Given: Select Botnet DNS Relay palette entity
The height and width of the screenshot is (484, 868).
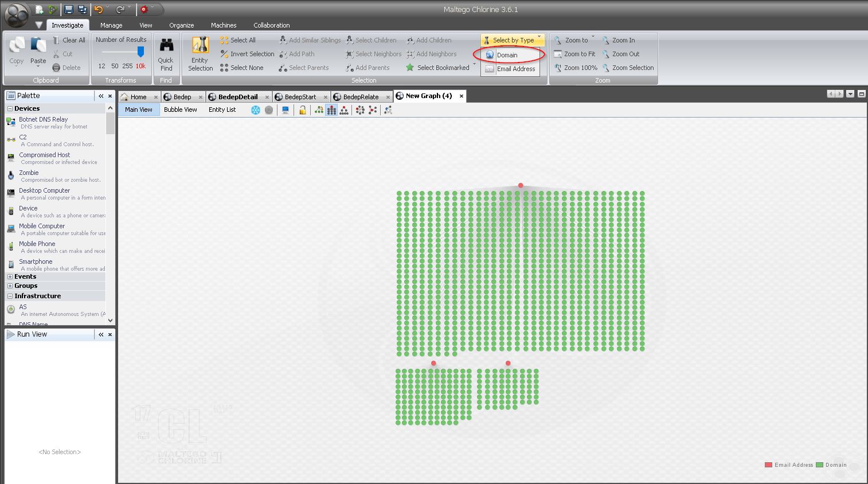Looking at the screenshot, I should click(55, 123).
